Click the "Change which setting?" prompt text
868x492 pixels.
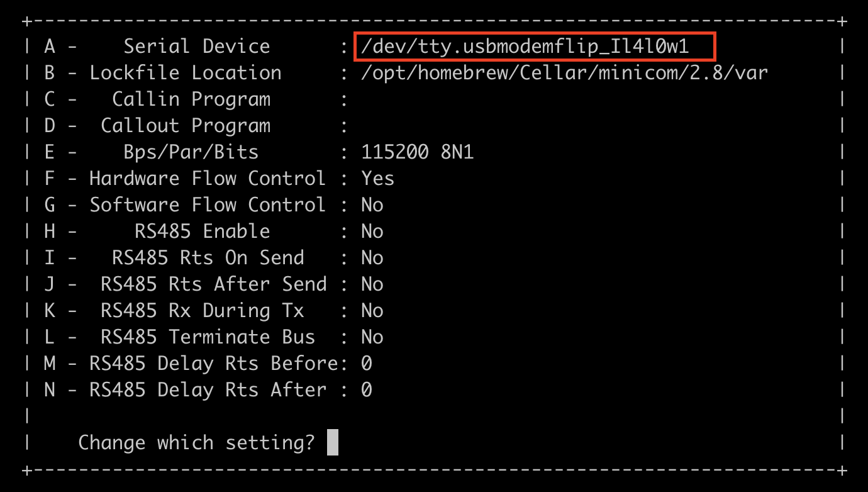196,442
